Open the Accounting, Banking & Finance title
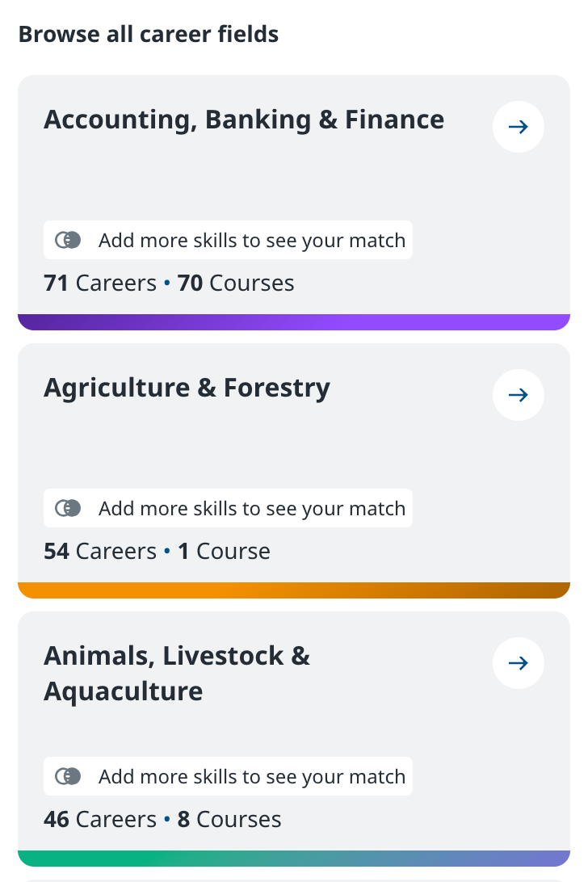Image resolution: width=588 pixels, height=882 pixels. (x=244, y=120)
